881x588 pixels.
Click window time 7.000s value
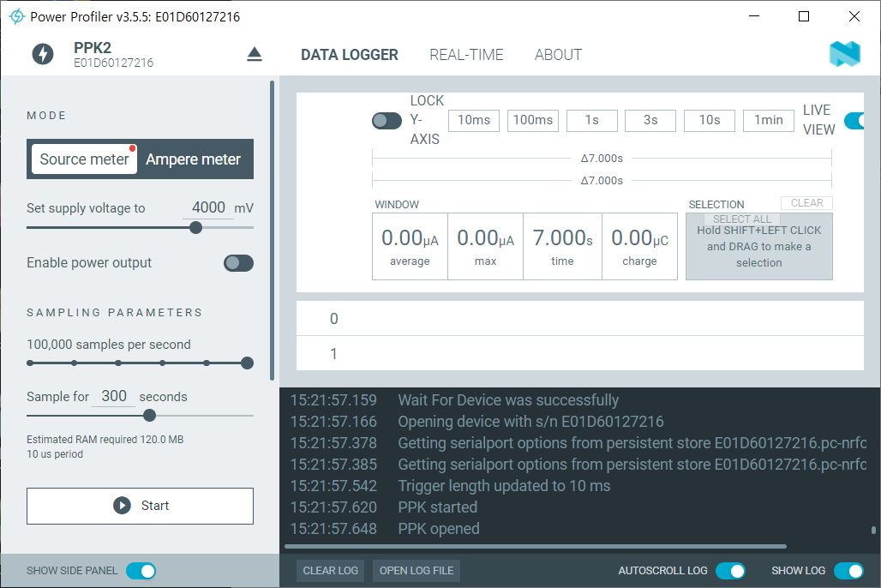click(562, 238)
